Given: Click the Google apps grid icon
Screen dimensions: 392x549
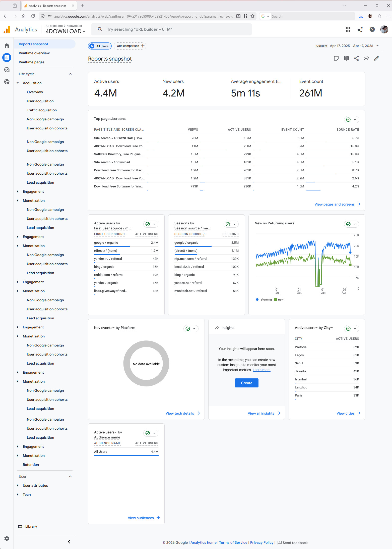Looking at the screenshot, I should (x=348, y=29).
